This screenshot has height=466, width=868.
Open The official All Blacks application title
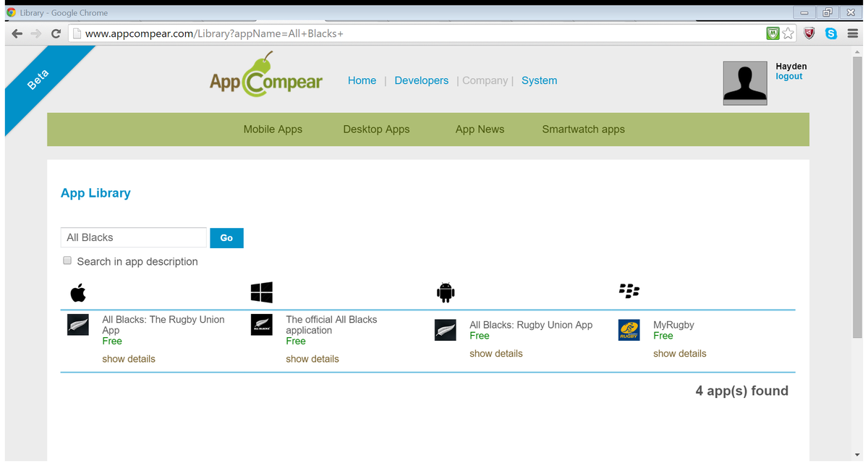(331, 325)
